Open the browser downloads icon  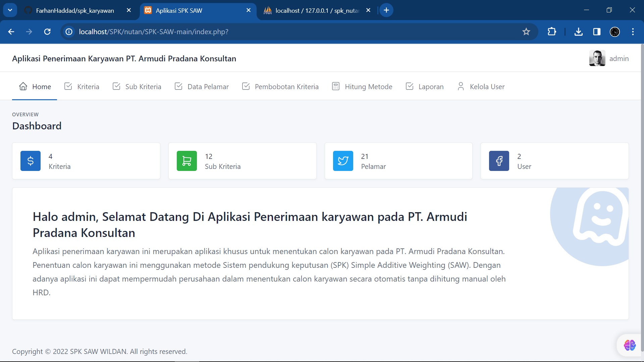tap(578, 32)
